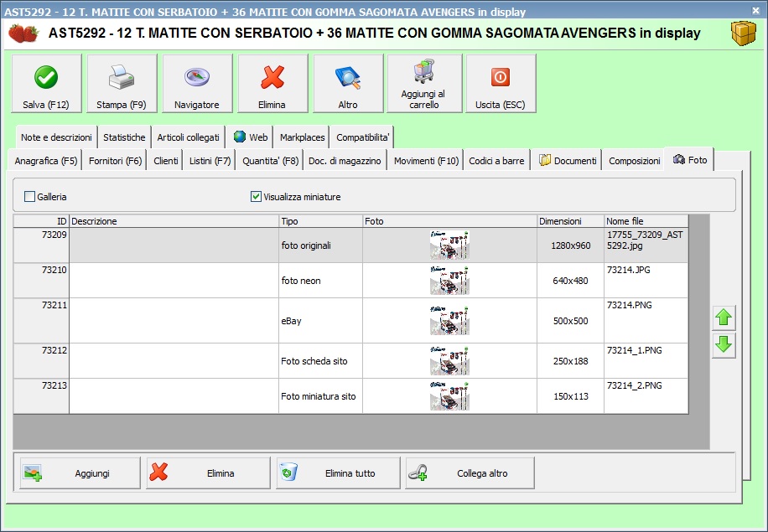Open the Compatibilita' tab
This screenshot has width=768, height=532.
pos(362,137)
